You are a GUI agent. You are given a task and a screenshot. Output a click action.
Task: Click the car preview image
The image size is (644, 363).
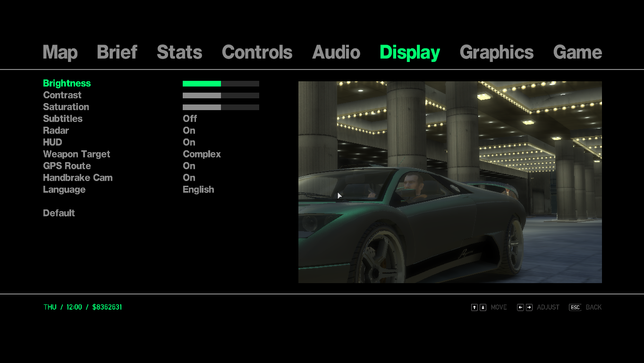click(x=450, y=182)
